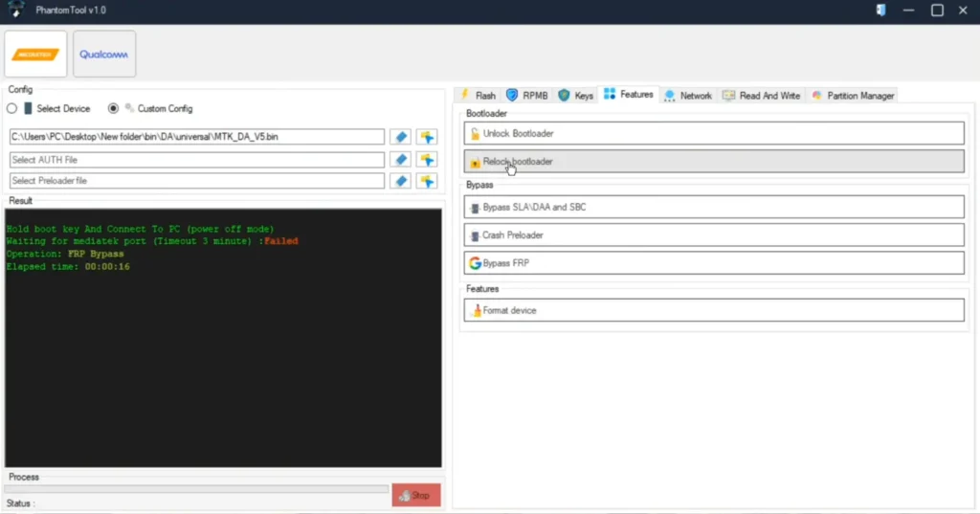Browse for a DA file using folder icon
The width and height of the screenshot is (980, 514).
(426, 137)
